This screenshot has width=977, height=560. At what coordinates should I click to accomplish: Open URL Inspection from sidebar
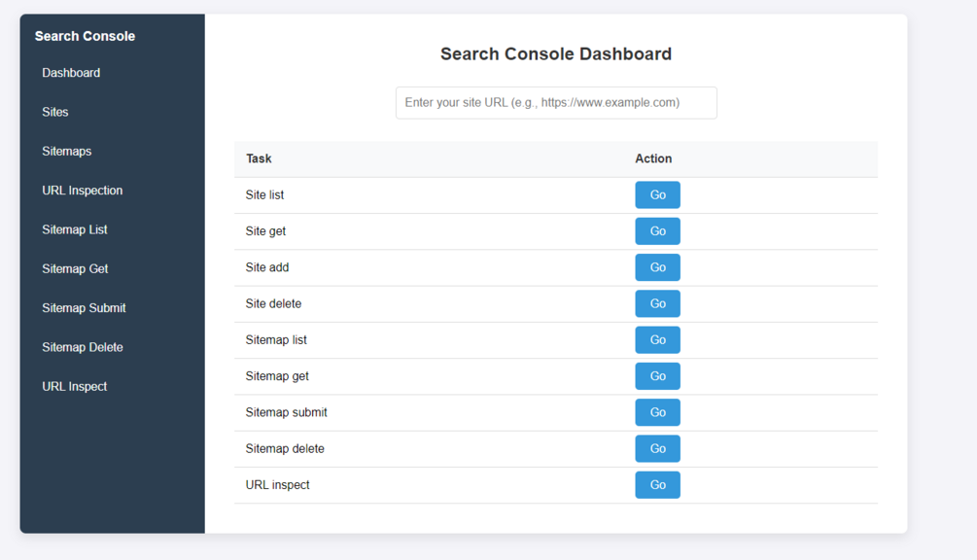[83, 191]
